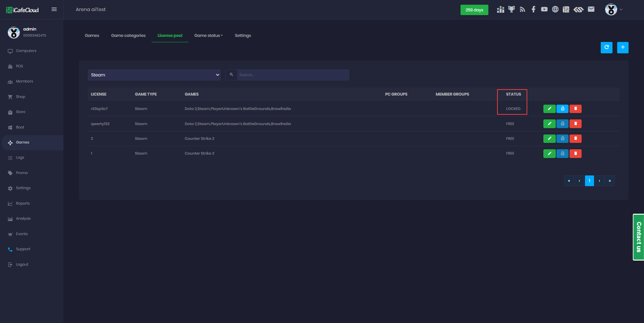644x323 pixels.
Task: Lock license 1 for Counter Strike 2
Action: 562,154
